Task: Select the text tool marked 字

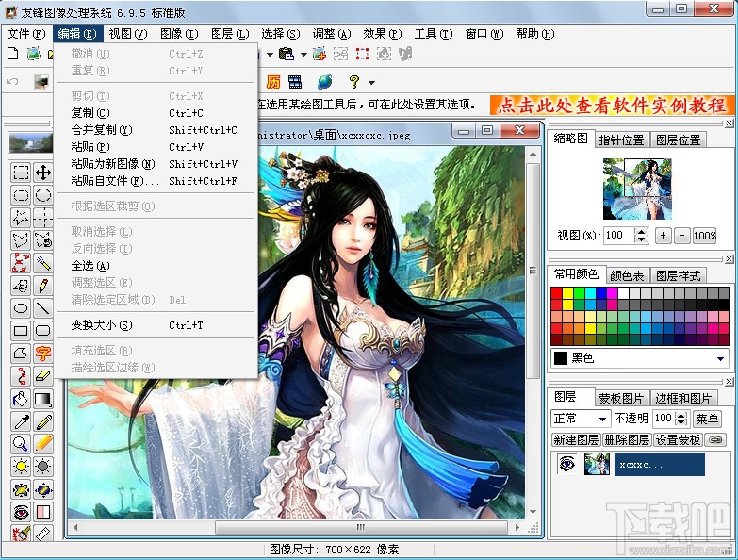Action: click(x=43, y=354)
